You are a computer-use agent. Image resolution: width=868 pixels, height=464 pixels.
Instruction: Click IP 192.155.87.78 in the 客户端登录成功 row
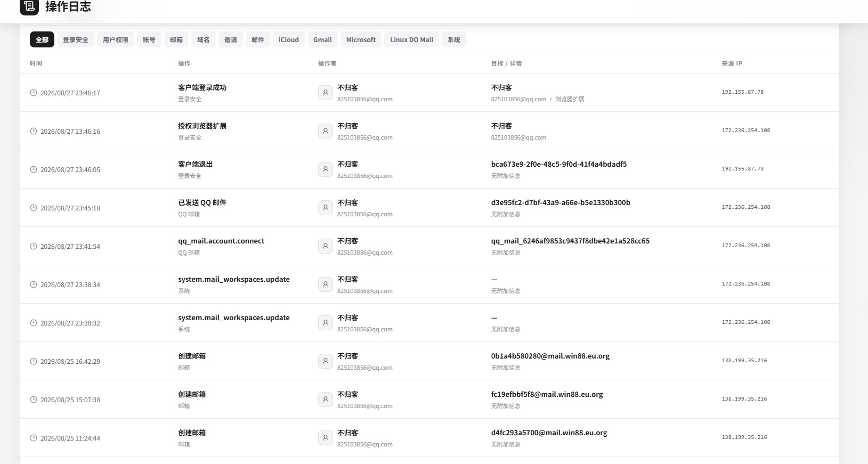(x=743, y=92)
